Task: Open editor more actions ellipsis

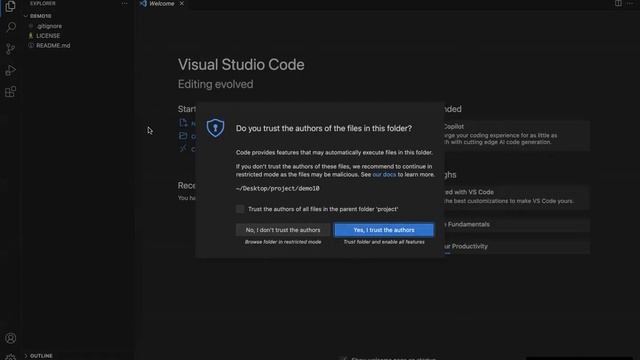Action: point(630,3)
